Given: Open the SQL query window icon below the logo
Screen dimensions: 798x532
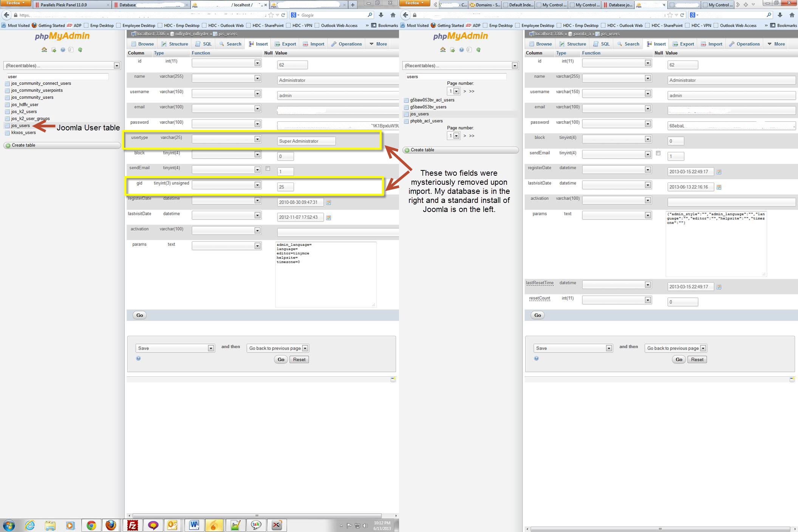Looking at the screenshot, I should point(53,49).
